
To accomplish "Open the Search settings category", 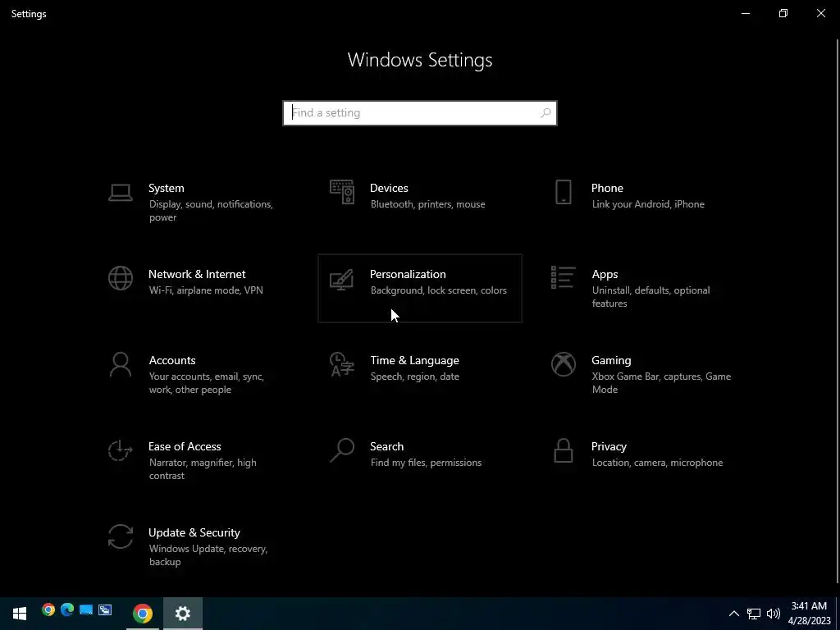I will [419, 461].
